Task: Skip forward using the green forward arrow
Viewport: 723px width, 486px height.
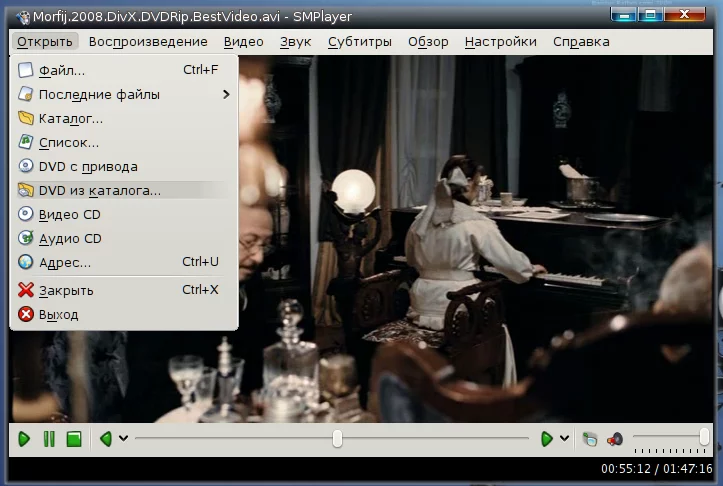Action: pyautogui.click(x=546, y=439)
